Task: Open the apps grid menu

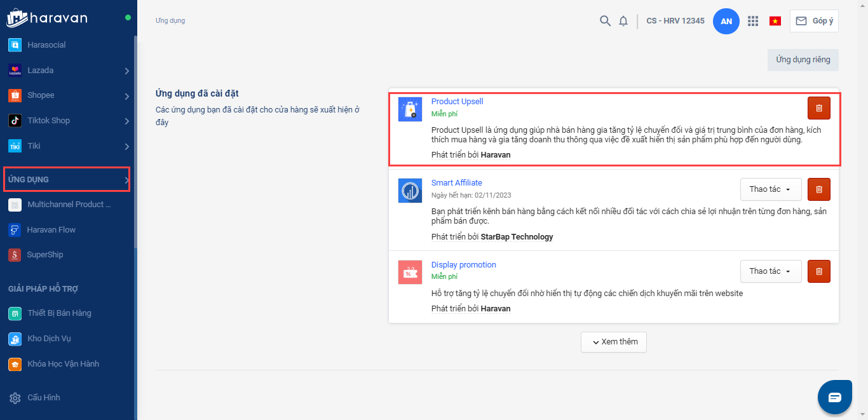Action: click(753, 21)
